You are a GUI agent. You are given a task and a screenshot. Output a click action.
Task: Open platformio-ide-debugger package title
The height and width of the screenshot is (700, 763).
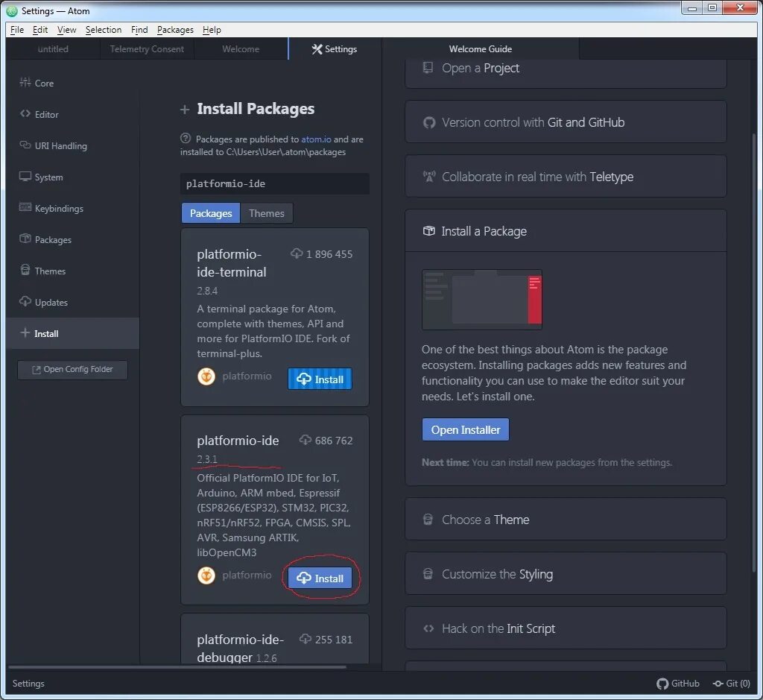[x=240, y=648]
